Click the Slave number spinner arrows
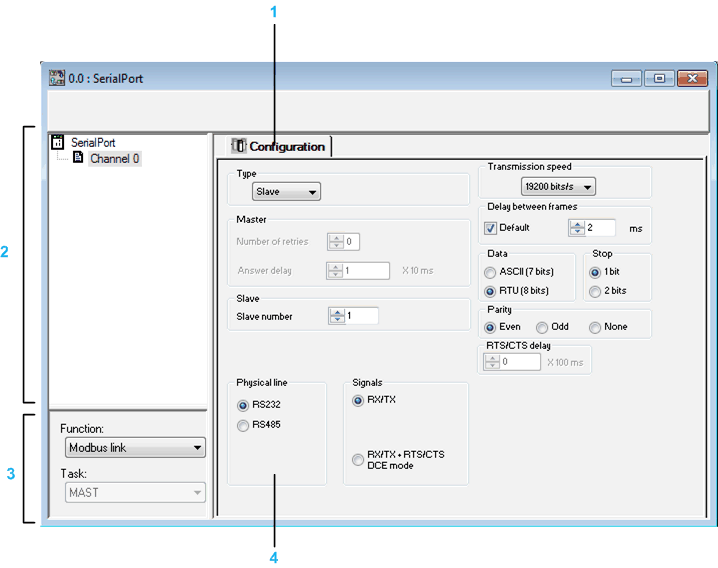The width and height of the screenshot is (718, 568). click(x=336, y=316)
